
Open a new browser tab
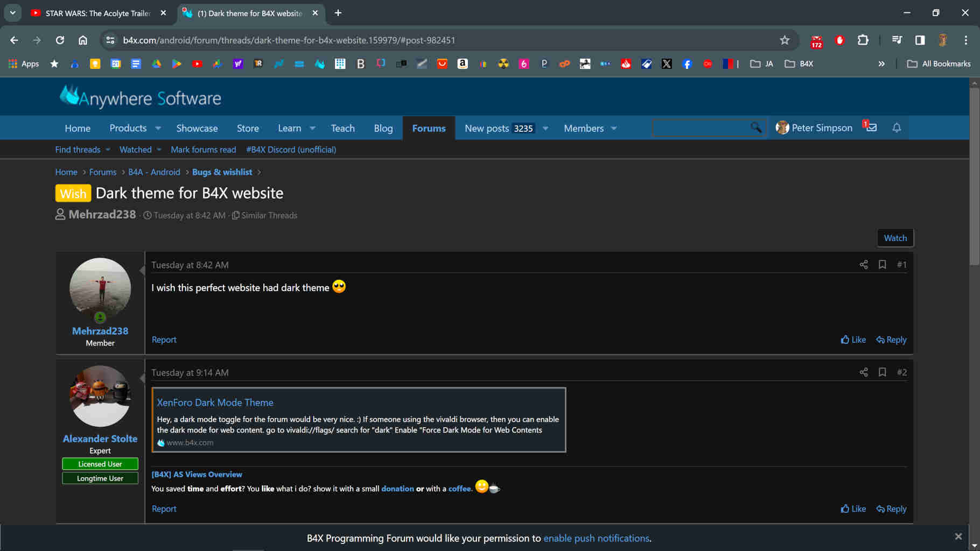338,13
